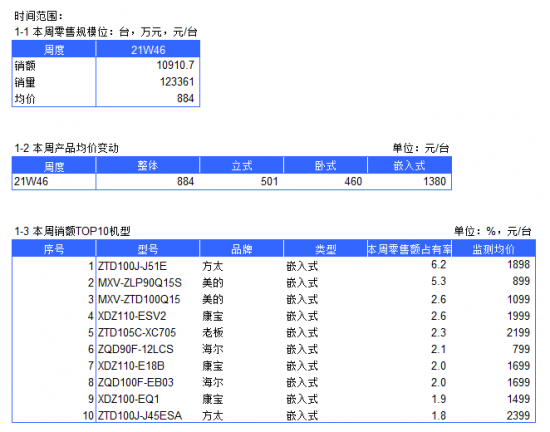Click the 卧式 column header
Screen dimensions: 550x432
(325, 166)
